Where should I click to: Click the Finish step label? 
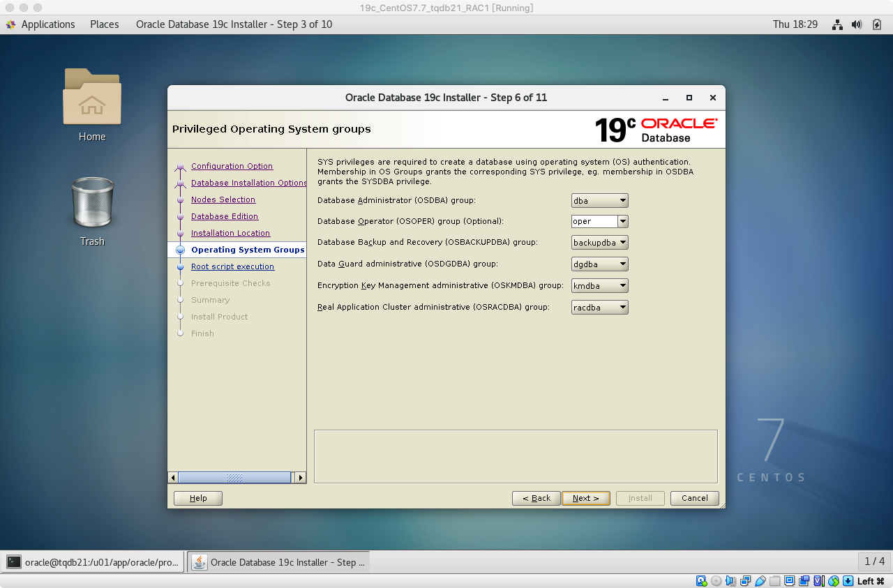click(202, 333)
